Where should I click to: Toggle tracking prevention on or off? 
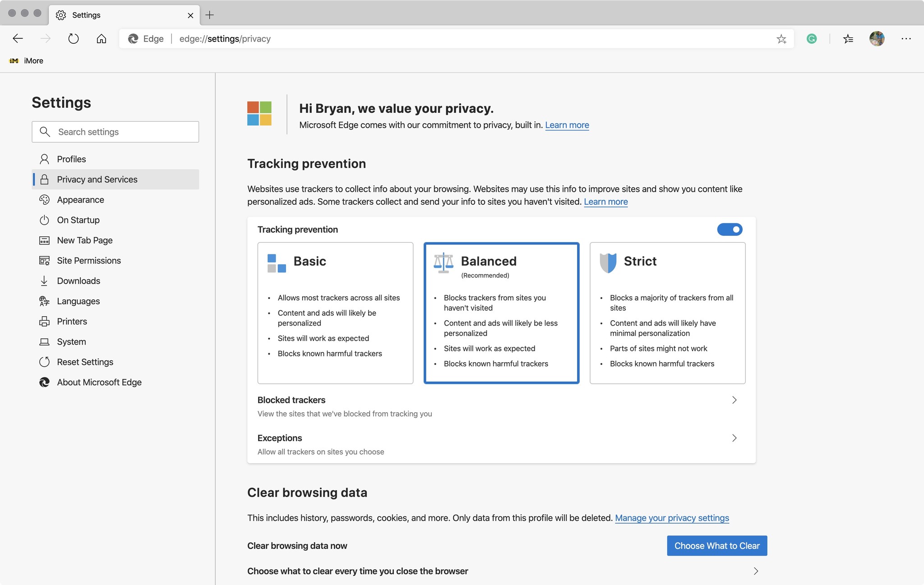coord(730,229)
